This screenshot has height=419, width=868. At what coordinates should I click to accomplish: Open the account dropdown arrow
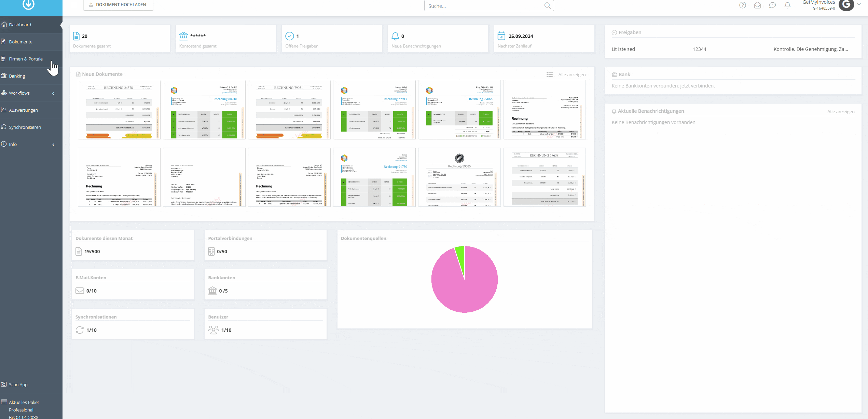859,4
